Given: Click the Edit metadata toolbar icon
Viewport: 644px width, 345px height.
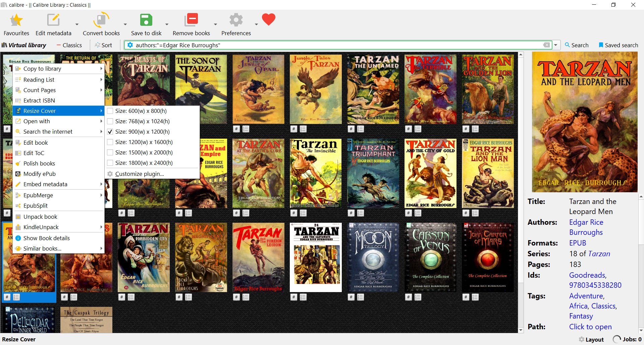Looking at the screenshot, I should 53,20.
